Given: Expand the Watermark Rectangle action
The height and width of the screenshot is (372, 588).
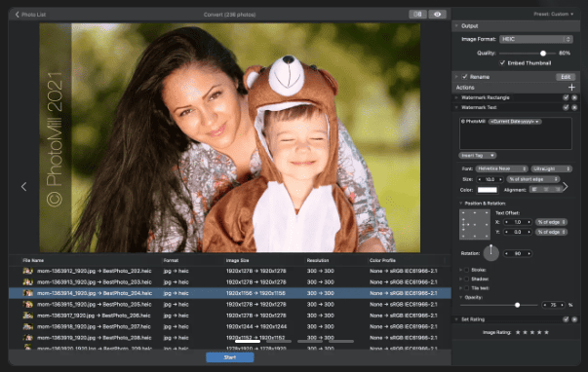Looking at the screenshot, I should [456, 97].
